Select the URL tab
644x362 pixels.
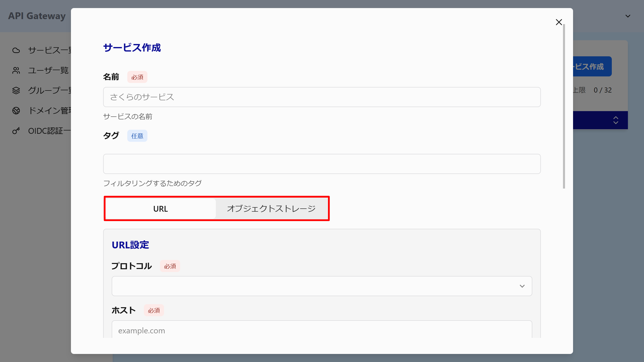click(x=160, y=209)
